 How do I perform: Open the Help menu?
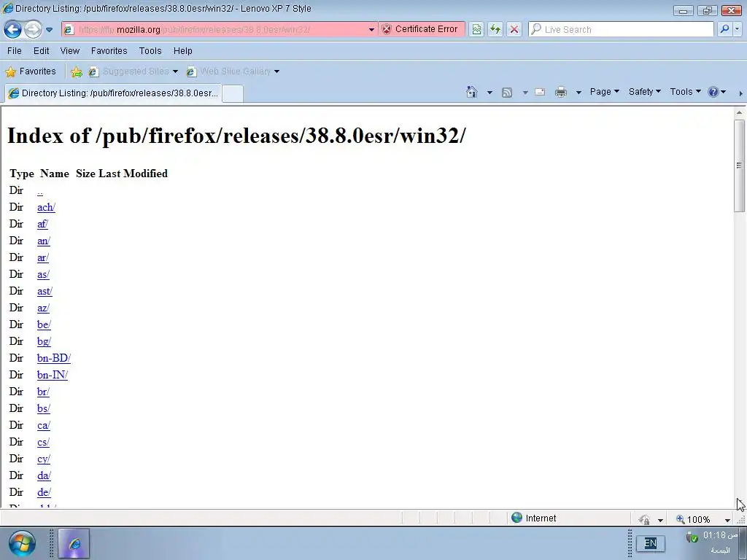(x=182, y=51)
